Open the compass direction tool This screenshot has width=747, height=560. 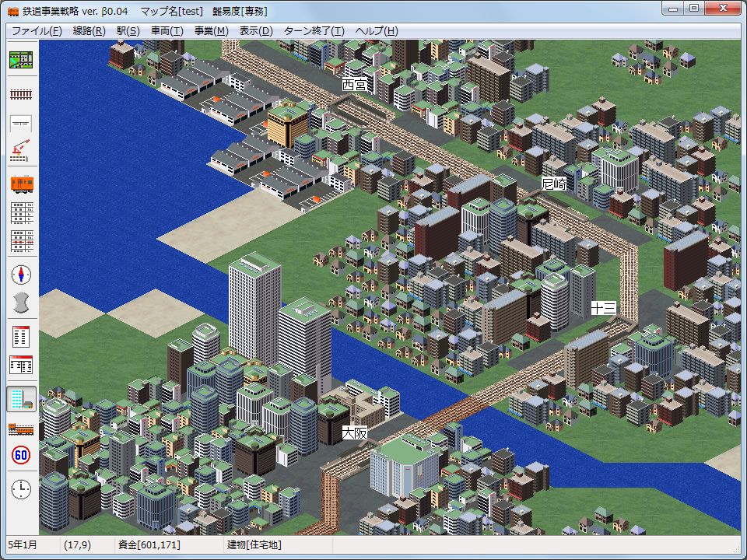pos(21,274)
